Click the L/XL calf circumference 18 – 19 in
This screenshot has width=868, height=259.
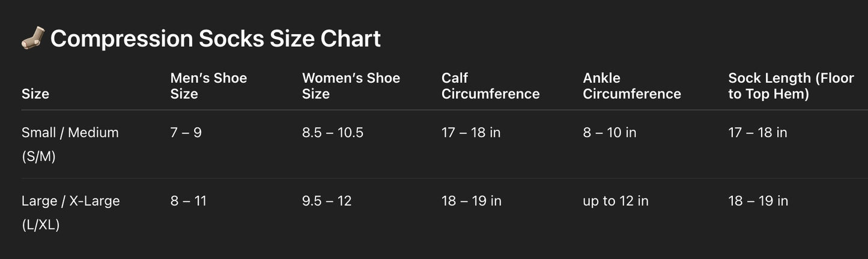(471, 201)
